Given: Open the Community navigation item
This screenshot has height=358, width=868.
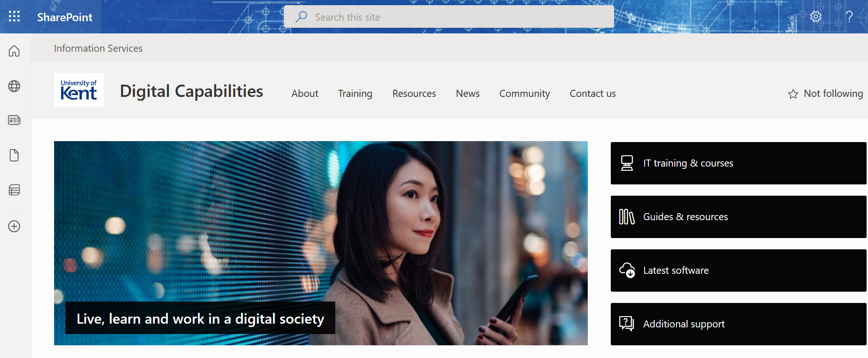Looking at the screenshot, I should pos(524,94).
